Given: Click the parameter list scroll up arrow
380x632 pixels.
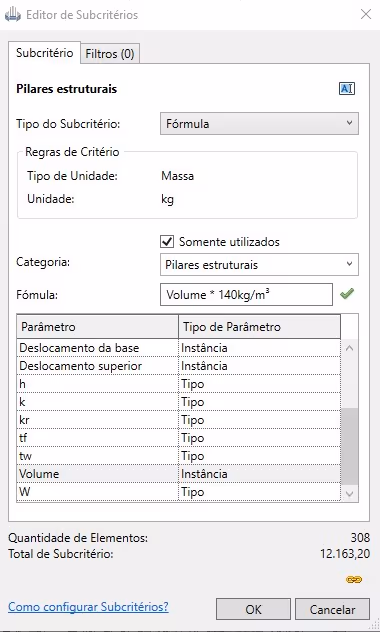Looking at the screenshot, I should point(349,348).
